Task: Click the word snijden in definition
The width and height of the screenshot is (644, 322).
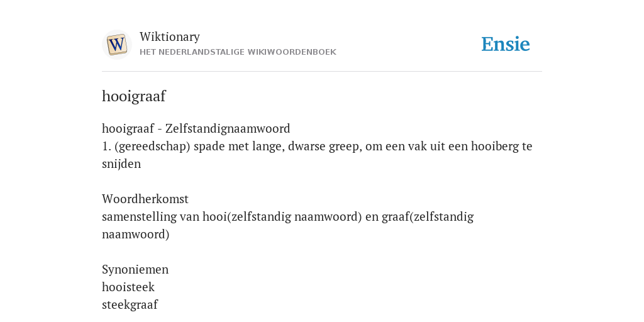Action: [121, 164]
